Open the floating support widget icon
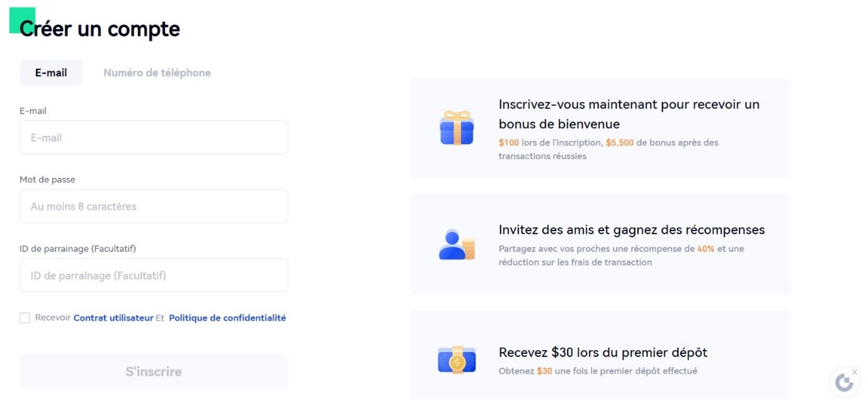This screenshot has width=868, height=399. 844,382
